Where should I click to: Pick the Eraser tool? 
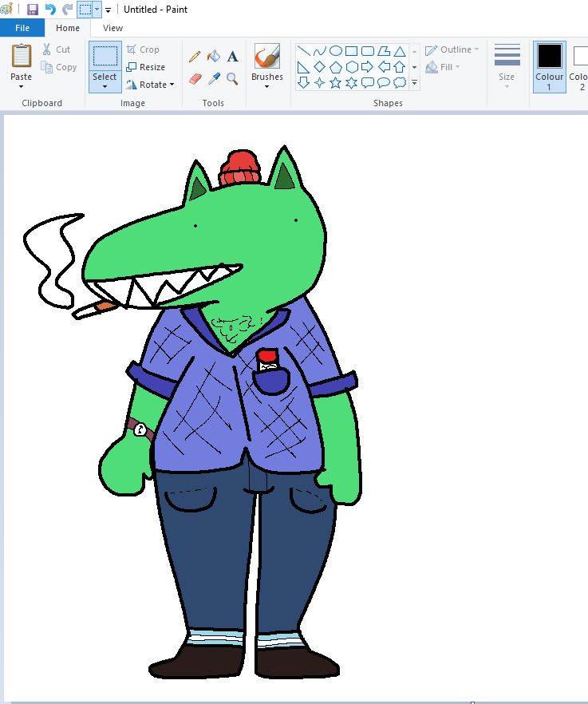(195, 78)
